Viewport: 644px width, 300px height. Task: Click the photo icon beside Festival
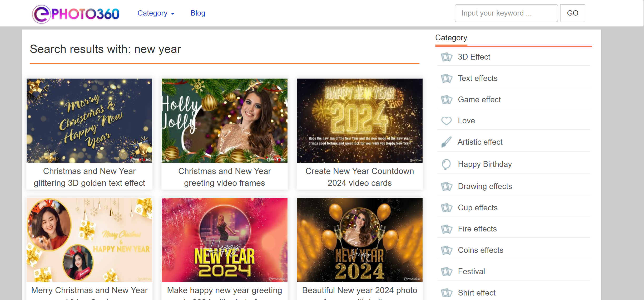447,272
